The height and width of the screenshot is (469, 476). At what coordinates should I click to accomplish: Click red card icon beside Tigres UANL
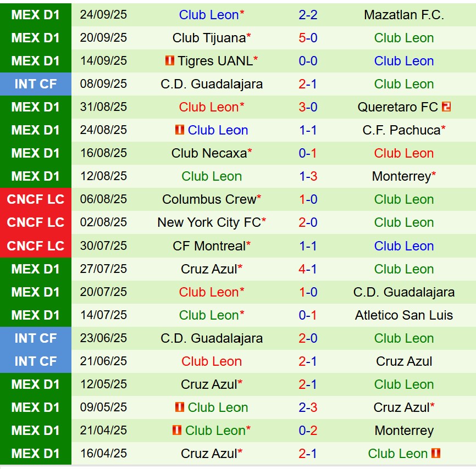170,61
